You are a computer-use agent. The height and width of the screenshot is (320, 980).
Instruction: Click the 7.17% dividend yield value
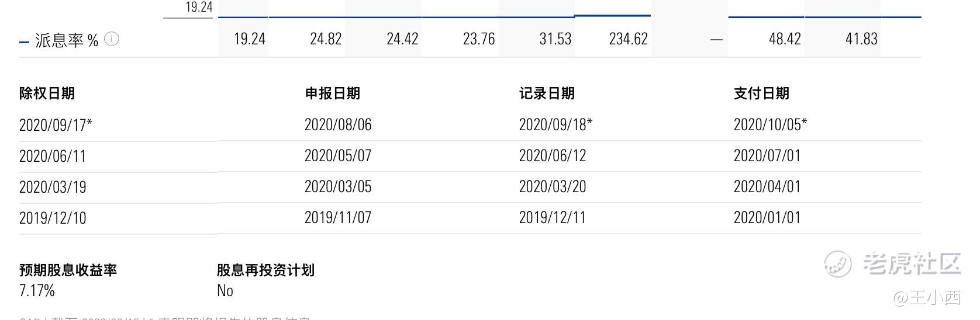(37, 291)
